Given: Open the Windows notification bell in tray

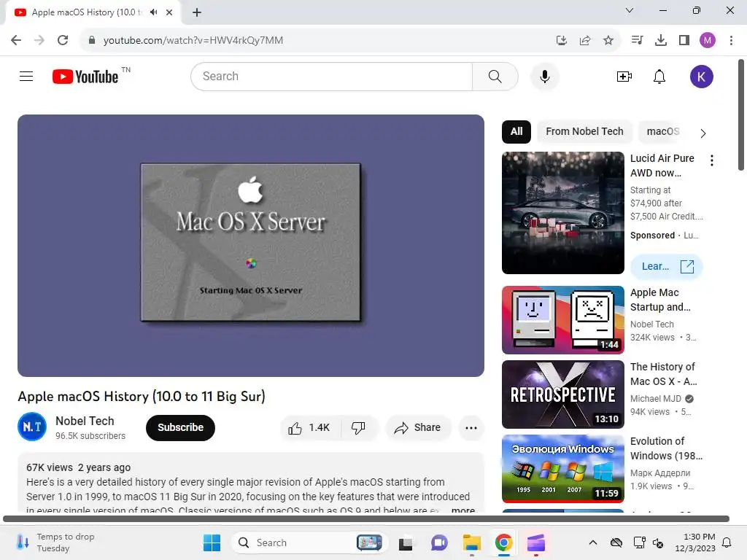Looking at the screenshot, I should pyautogui.click(x=727, y=542).
